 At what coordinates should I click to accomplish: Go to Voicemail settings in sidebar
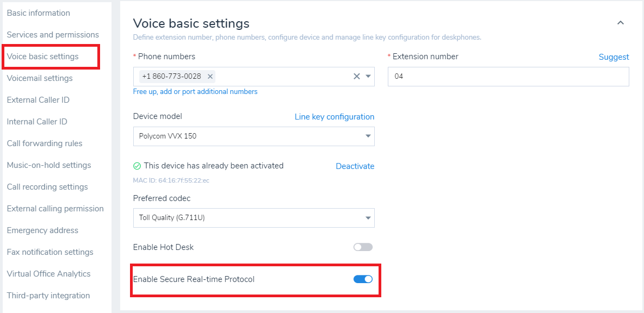[x=40, y=78]
